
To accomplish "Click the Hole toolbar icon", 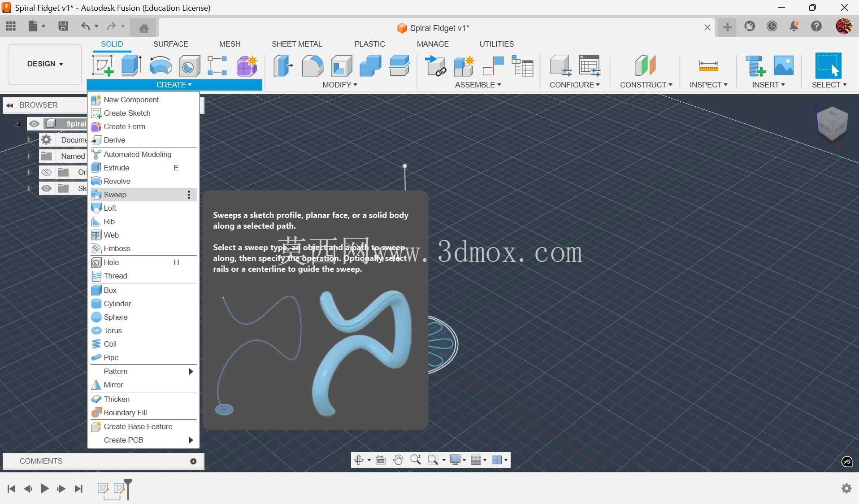I will (x=189, y=65).
